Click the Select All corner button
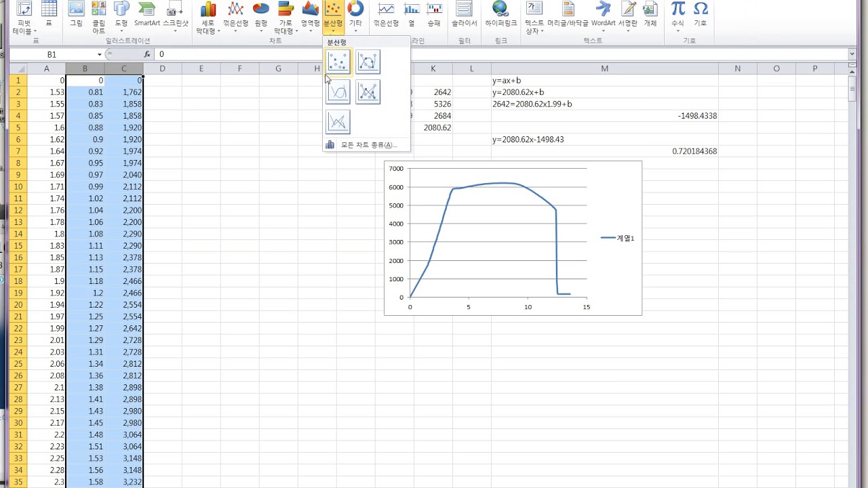 (18, 68)
